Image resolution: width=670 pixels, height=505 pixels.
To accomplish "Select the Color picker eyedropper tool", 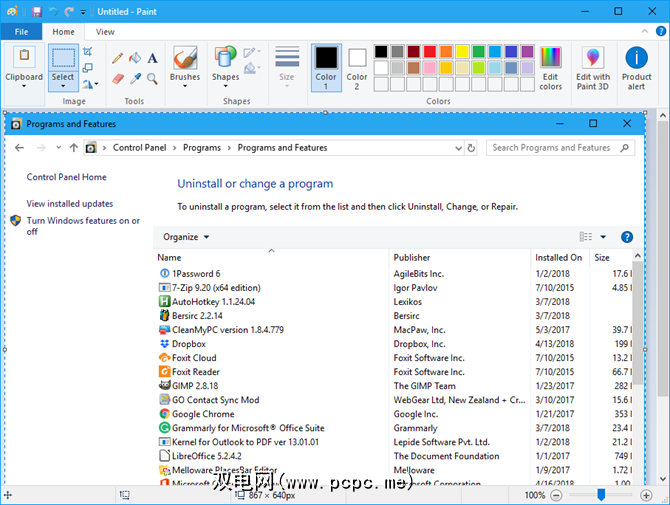I will [135, 79].
